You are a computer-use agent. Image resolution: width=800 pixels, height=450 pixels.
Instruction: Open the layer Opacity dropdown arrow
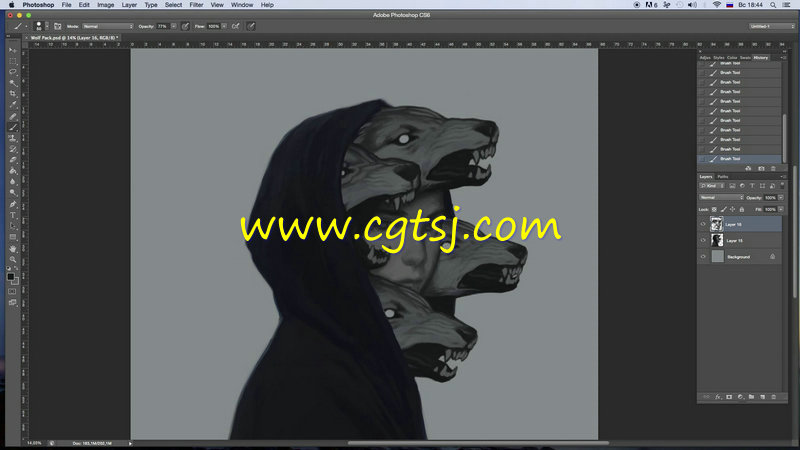click(781, 197)
